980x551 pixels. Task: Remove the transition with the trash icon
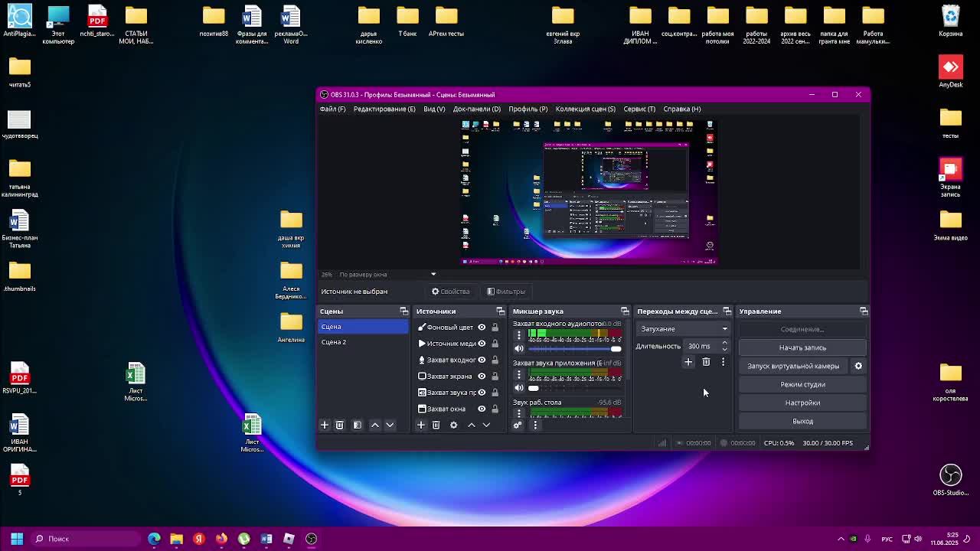pos(706,362)
